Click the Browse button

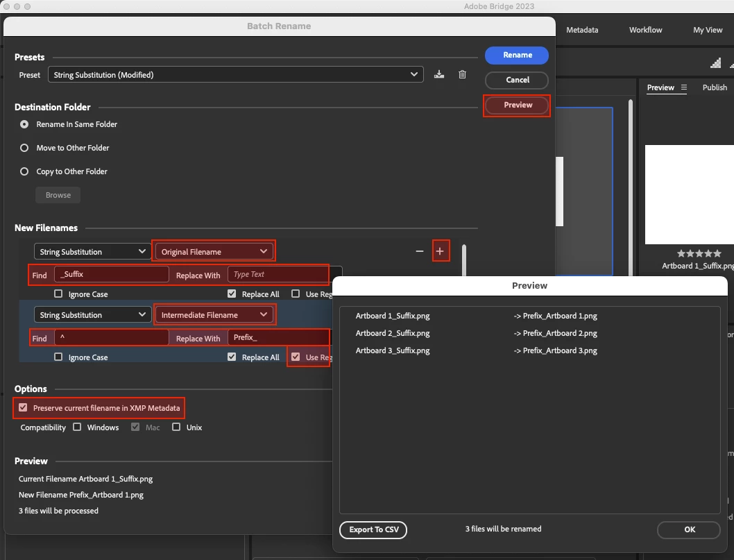[x=58, y=195]
